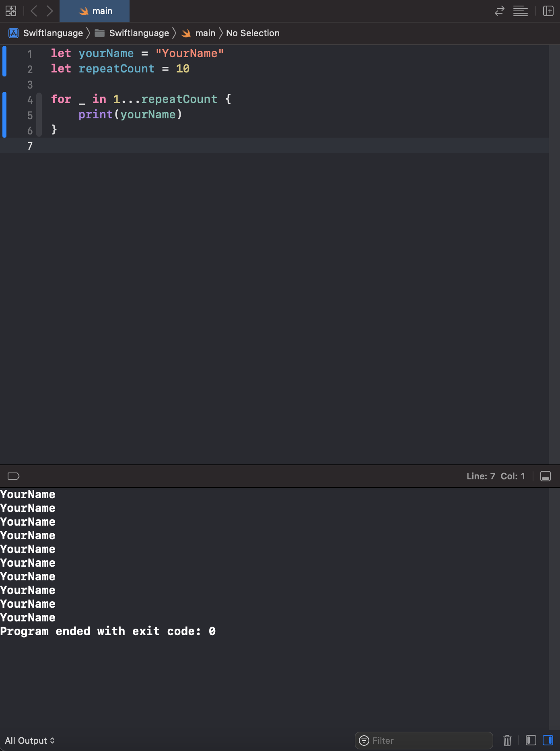The image size is (560, 751).
Task: Go forward to next file
Action: (49, 11)
